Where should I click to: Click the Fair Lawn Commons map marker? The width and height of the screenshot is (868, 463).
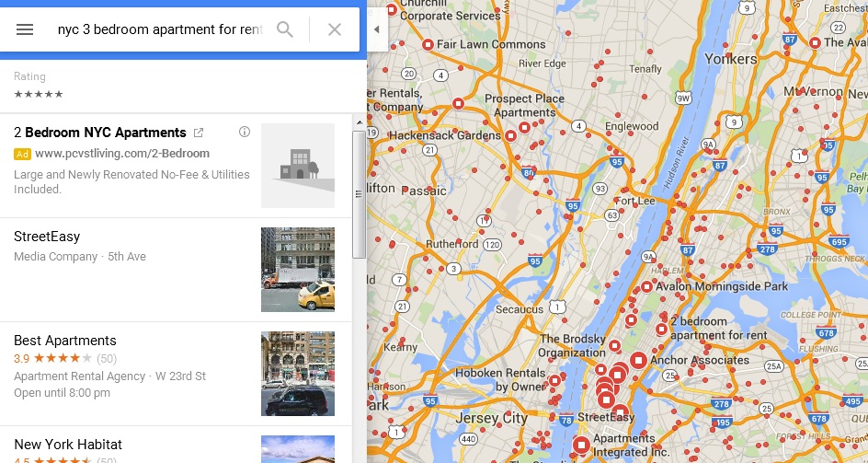click(428, 44)
